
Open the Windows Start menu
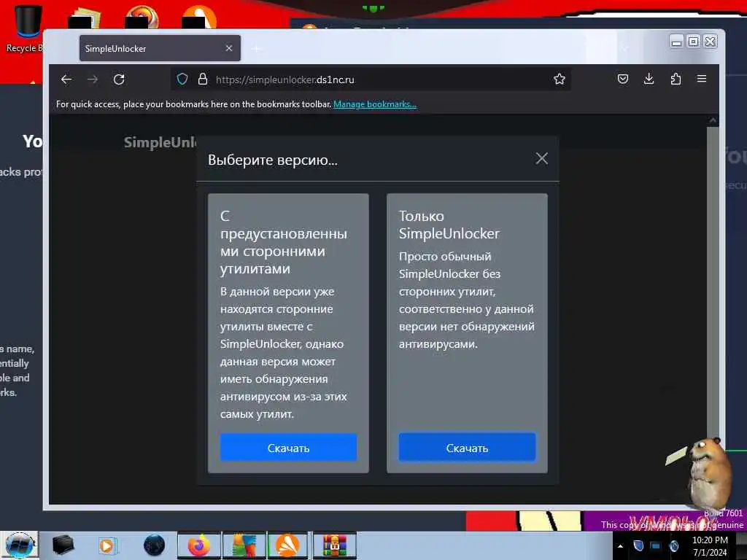[20, 545]
